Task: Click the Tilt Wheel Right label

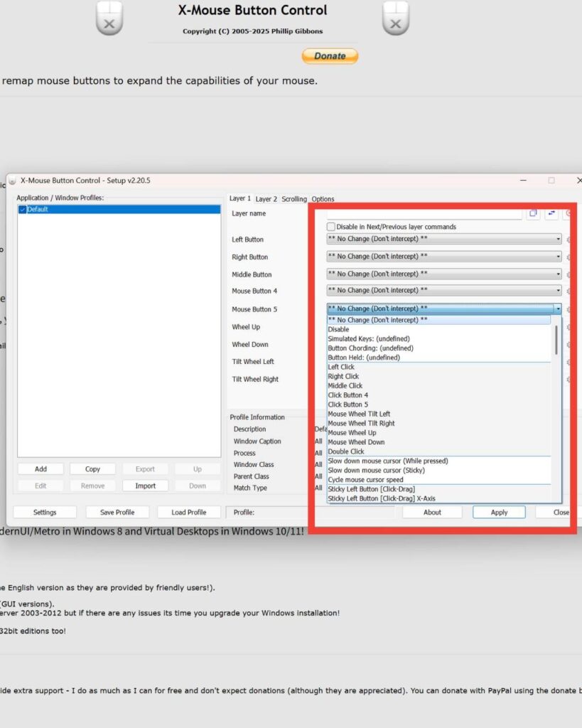Action: [255, 380]
